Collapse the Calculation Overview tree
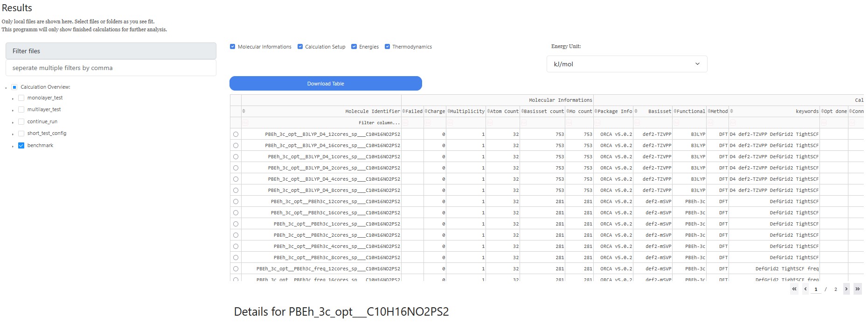 pos(6,87)
